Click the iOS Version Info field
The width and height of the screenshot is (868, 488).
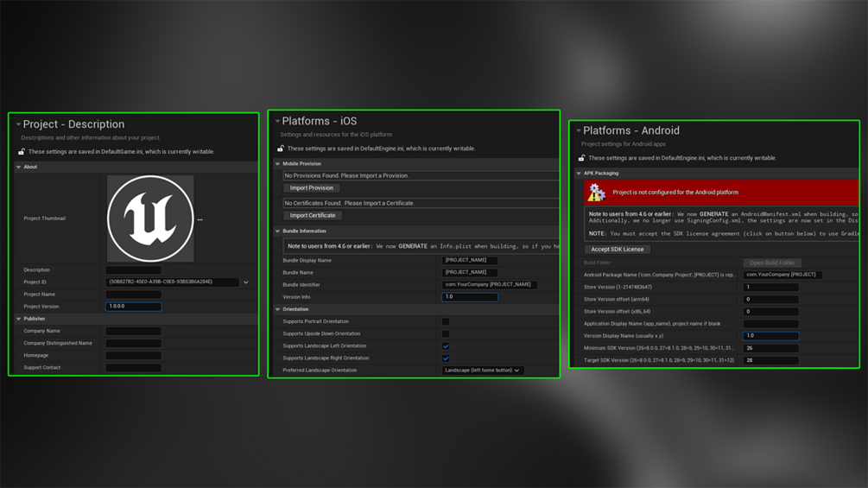(470, 297)
